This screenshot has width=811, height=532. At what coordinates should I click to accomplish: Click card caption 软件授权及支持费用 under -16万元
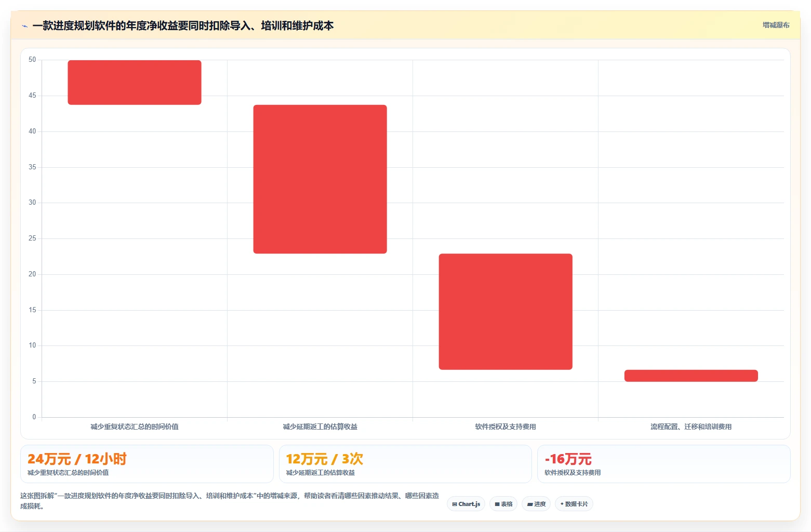tap(573, 473)
